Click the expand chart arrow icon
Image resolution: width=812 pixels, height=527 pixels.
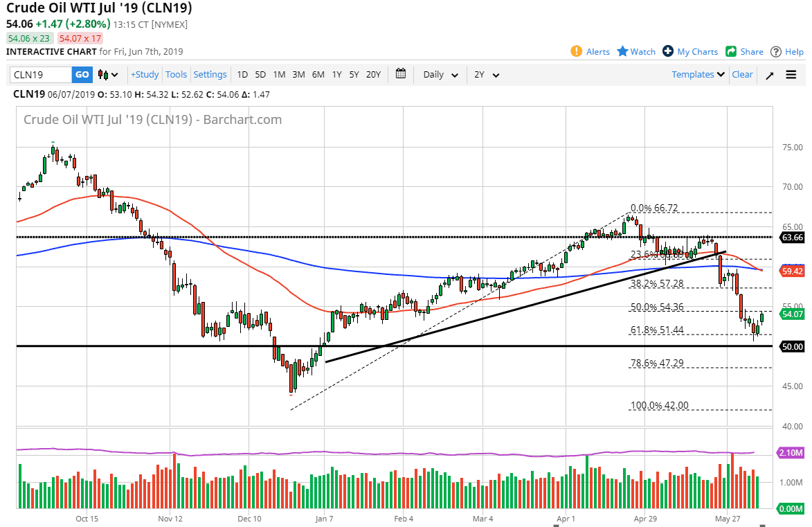point(769,75)
